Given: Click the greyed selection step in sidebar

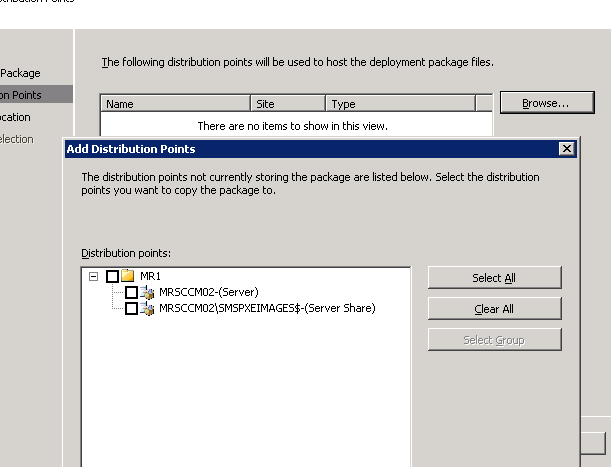Looking at the screenshot, I should [x=16, y=139].
